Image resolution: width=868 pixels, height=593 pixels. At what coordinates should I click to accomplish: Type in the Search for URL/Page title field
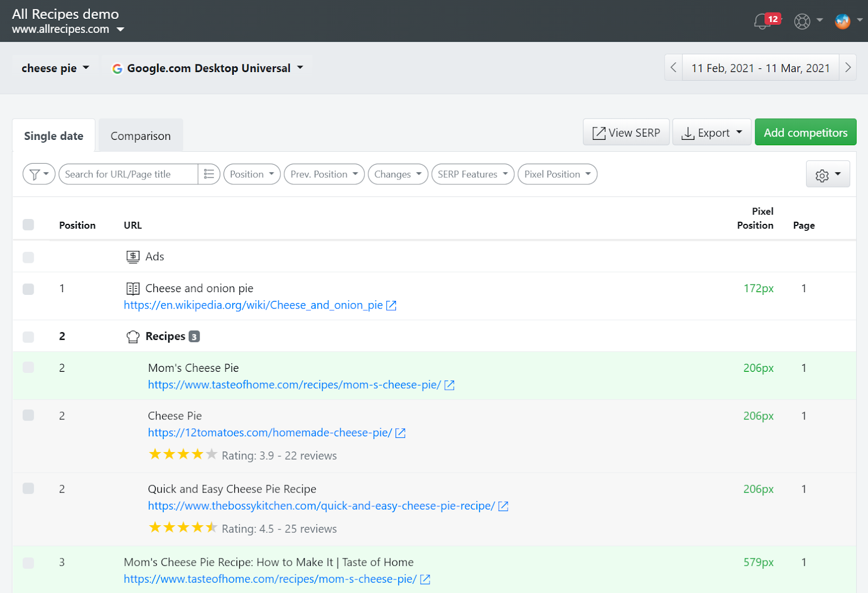click(x=127, y=174)
